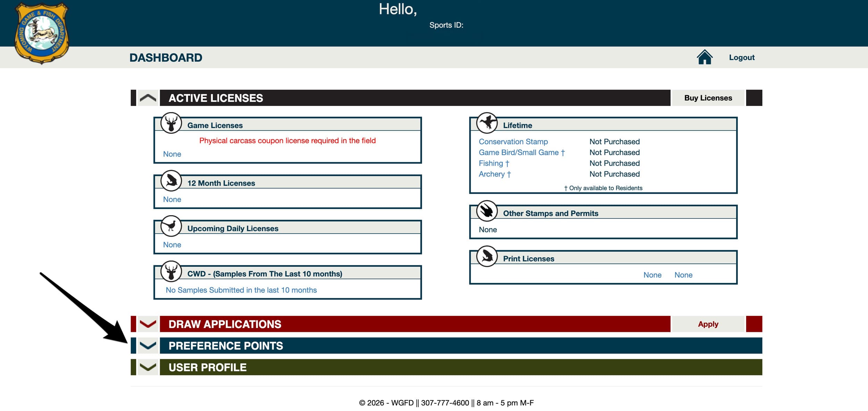Image resolution: width=868 pixels, height=411 pixels.
Task: Click the bird icon on Other Stamps and Permits
Action: click(x=487, y=211)
